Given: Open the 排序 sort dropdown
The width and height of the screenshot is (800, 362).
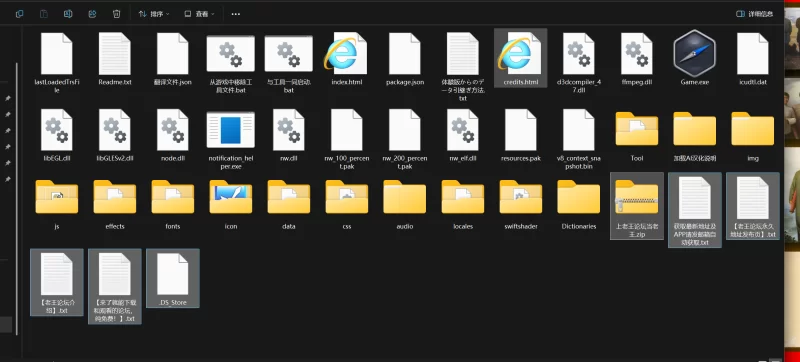Looking at the screenshot, I should (154, 14).
